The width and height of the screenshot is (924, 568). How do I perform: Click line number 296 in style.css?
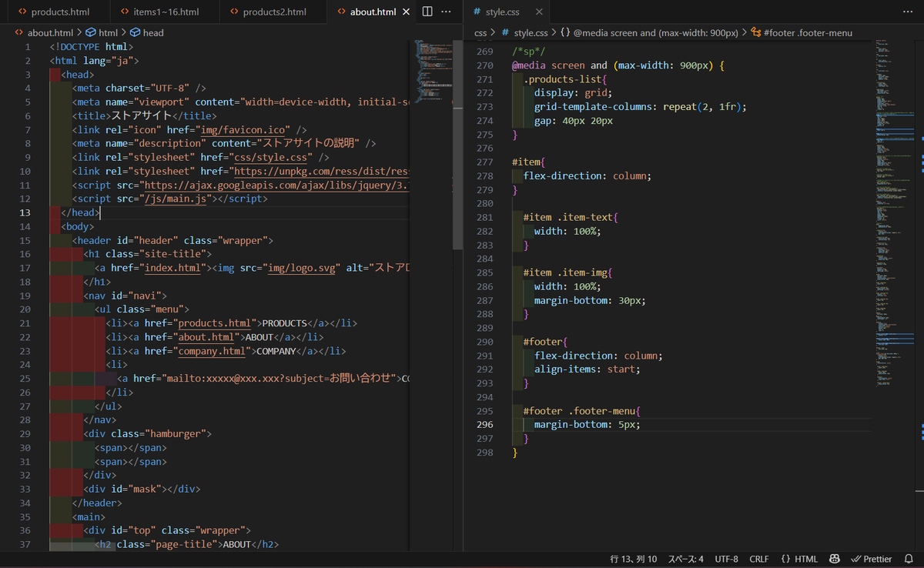(x=485, y=425)
